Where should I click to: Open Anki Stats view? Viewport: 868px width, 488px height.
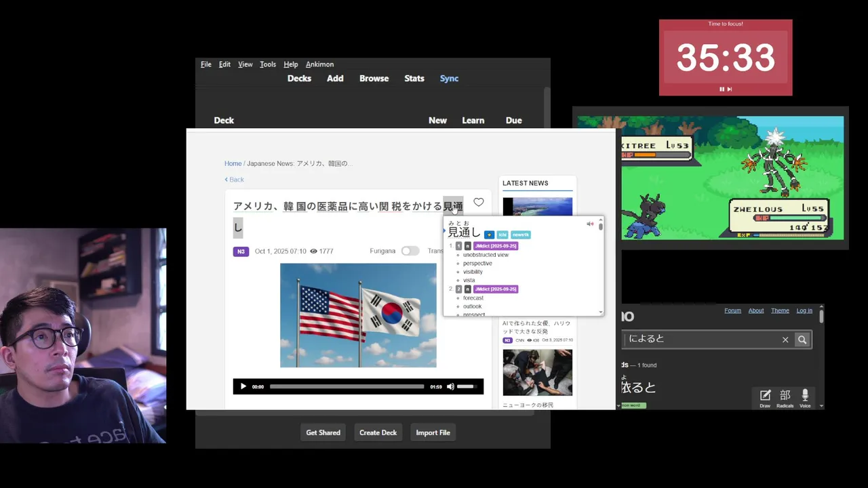point(414,79)
